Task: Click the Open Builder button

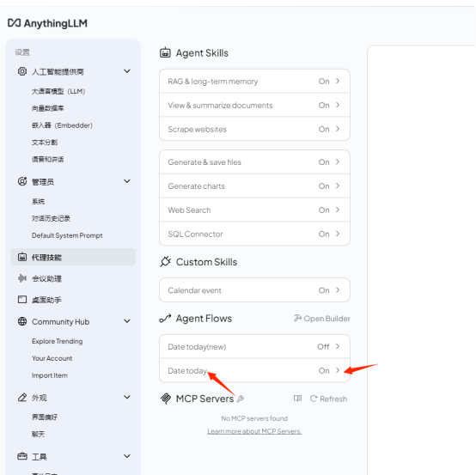Action: coord(322,319)
